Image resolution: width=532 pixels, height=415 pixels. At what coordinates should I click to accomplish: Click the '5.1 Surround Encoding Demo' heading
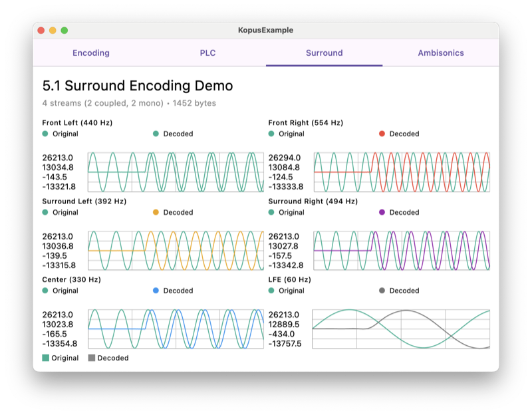138,86
